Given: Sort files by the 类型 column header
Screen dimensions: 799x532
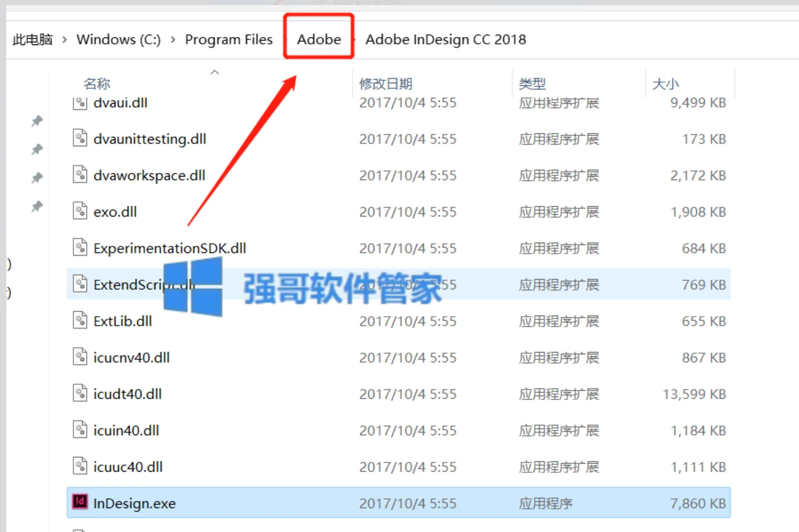Looking at the screenshot, I should 532,84.
